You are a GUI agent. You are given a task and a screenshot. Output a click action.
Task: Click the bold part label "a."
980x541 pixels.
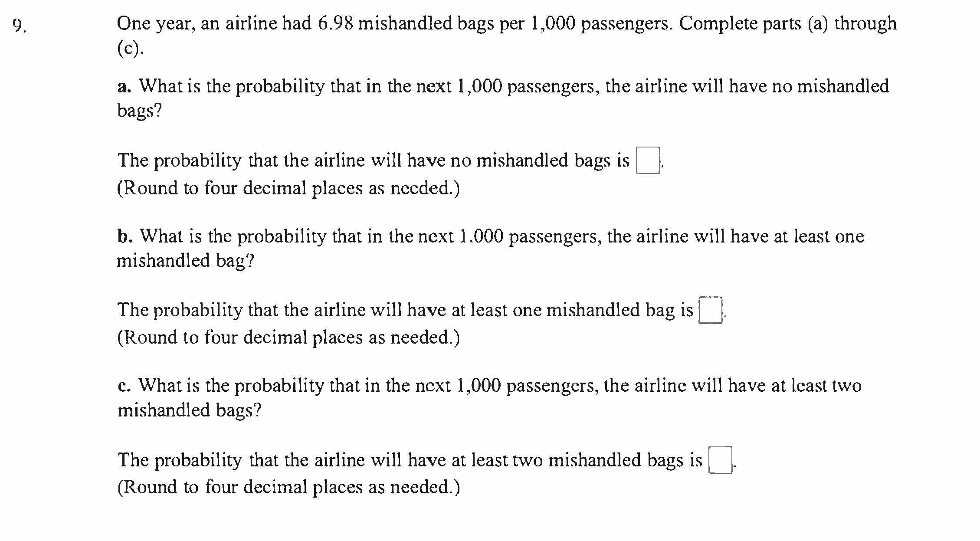pyautogui.click(x=124, y=86)
